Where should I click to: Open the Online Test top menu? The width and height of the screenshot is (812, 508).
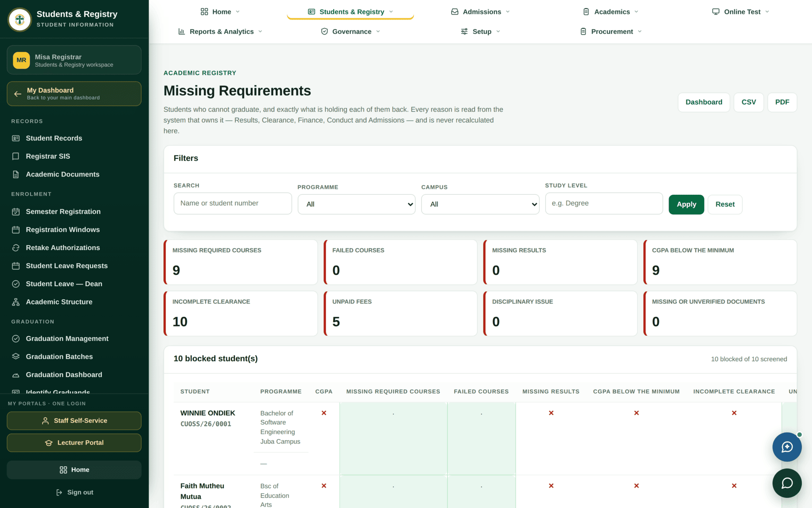pos(741,12)
